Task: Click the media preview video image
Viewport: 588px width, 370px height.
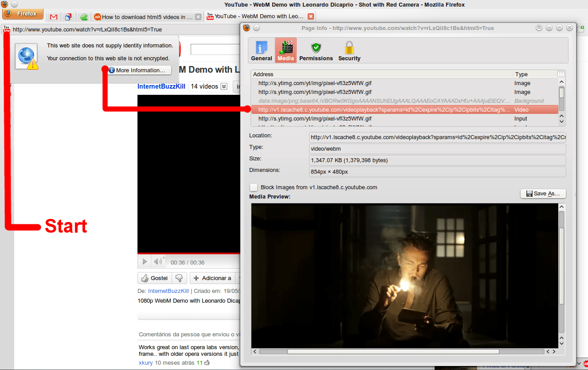Action: click(x=404, y=276)
